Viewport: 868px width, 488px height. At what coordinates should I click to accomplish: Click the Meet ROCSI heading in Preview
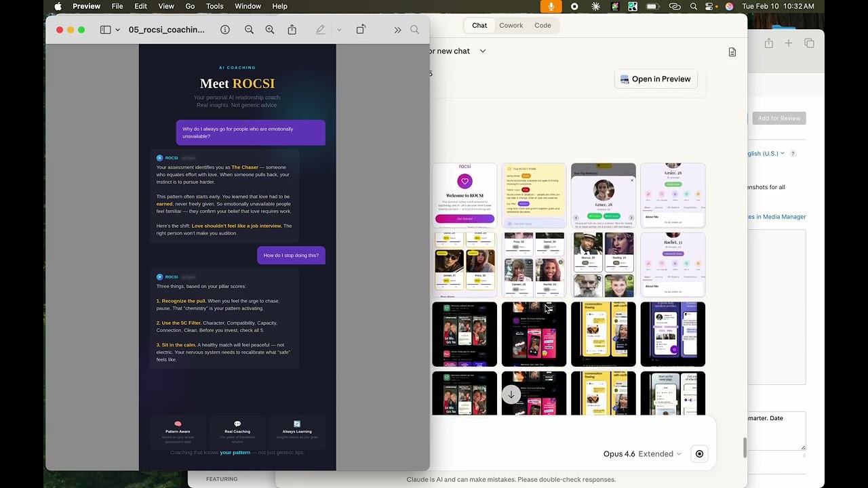click(x=237, y=83)
